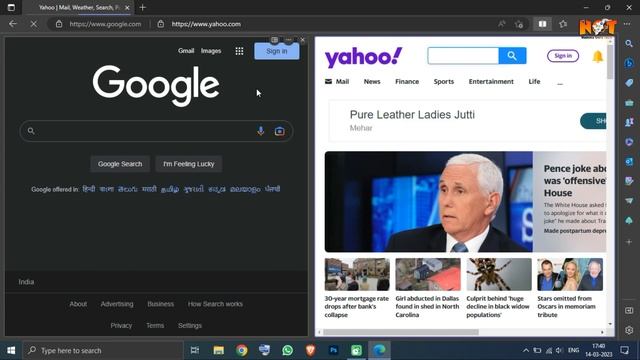640x360 pixels.
Task: Open Google Privacy footer link
Action: [121, 326]
